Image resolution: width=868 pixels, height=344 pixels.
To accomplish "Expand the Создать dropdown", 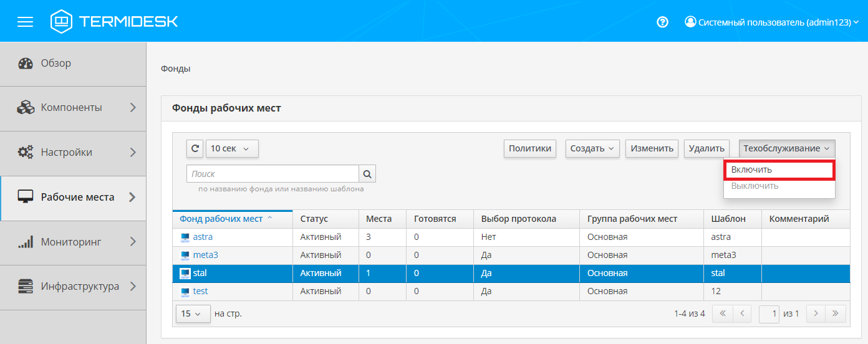I will (x=592, y=148).
